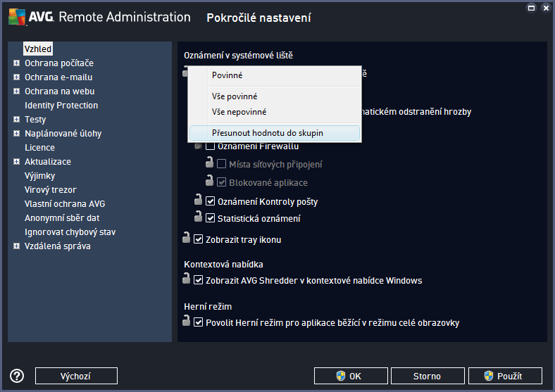Viewport: 555px width, 392px height.
Task: Cancel with the Storno button
Action: click(428, 376)
